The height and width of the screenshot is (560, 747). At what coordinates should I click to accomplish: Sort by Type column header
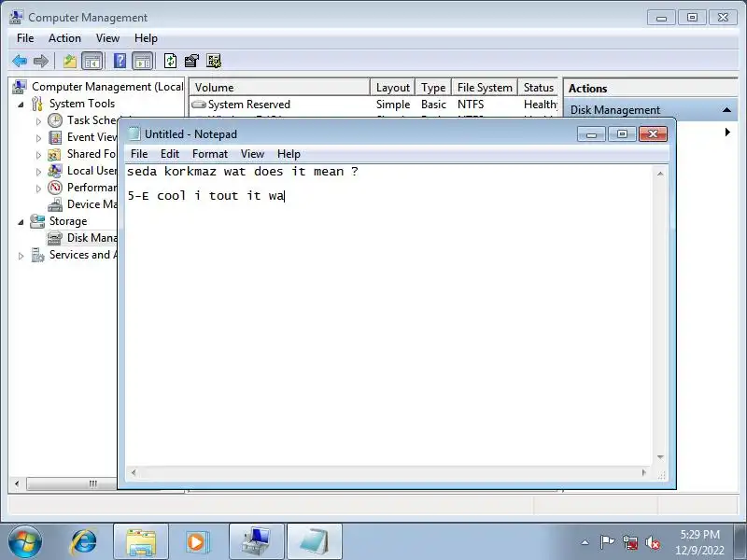coord(433,88)
